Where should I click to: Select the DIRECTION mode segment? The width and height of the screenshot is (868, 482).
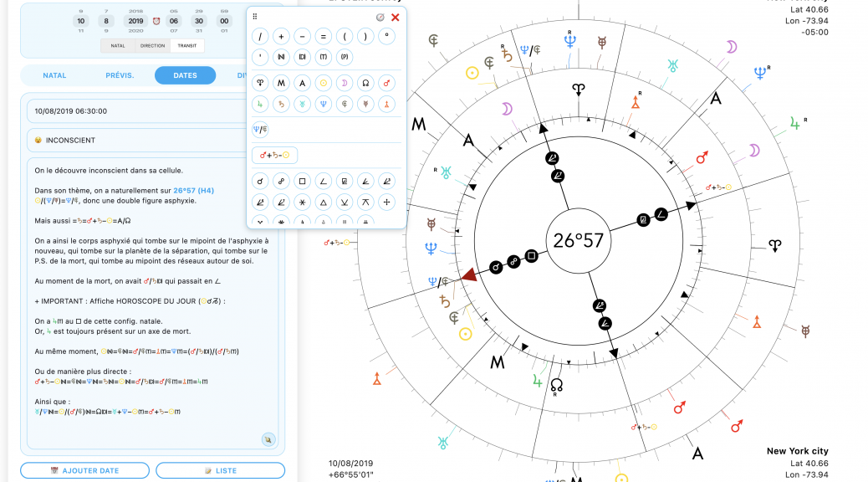point(152,46)
